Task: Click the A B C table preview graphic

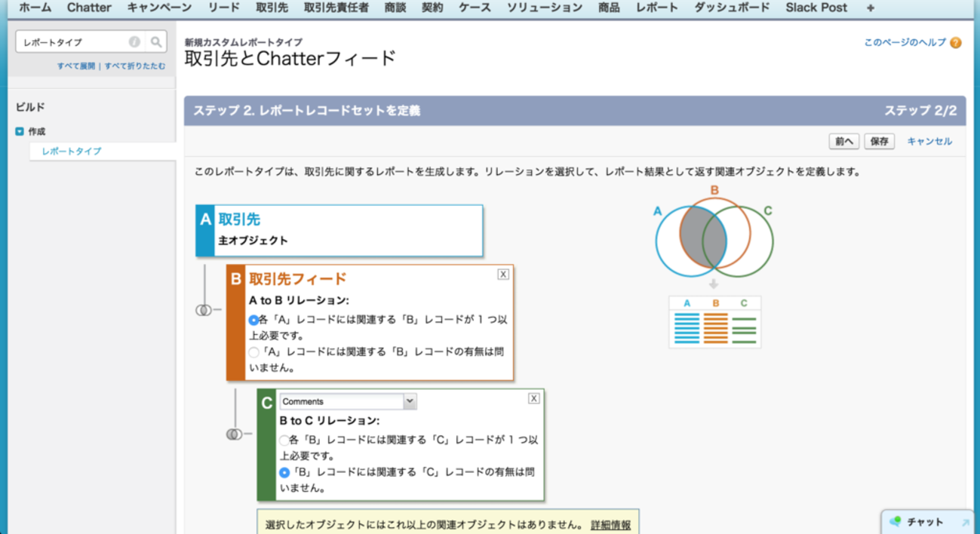Action: tap(714, 322)
